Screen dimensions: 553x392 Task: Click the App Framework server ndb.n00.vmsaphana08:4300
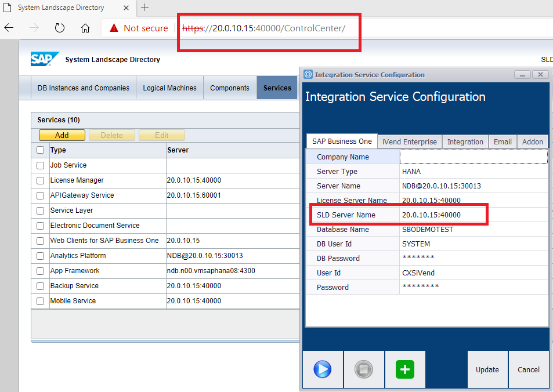(x=211, y=271)
